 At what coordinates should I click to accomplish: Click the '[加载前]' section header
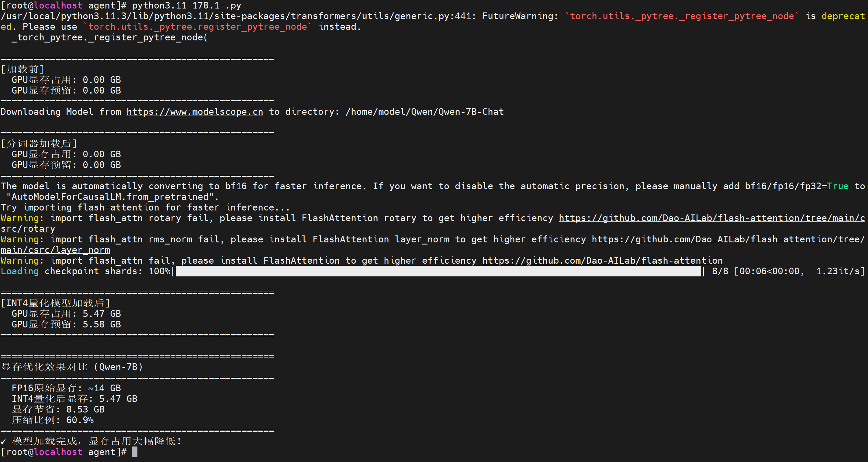point(22,69)
